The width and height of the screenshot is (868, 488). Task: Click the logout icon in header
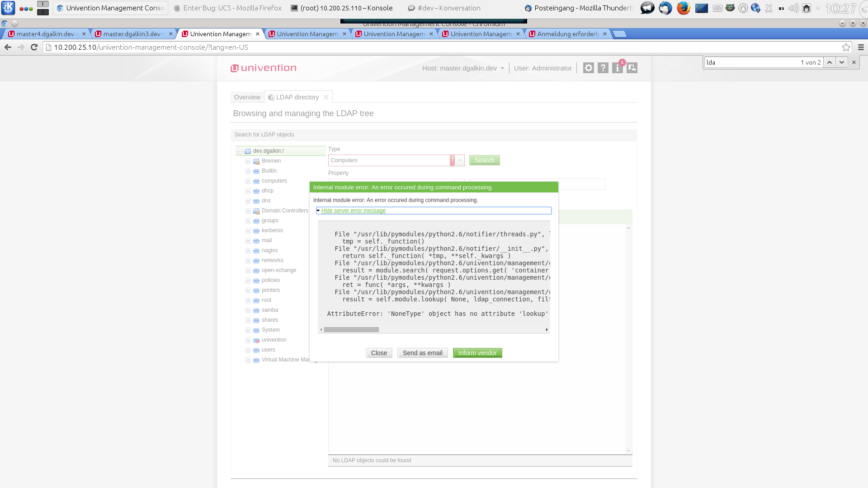[x=632, y=68]
